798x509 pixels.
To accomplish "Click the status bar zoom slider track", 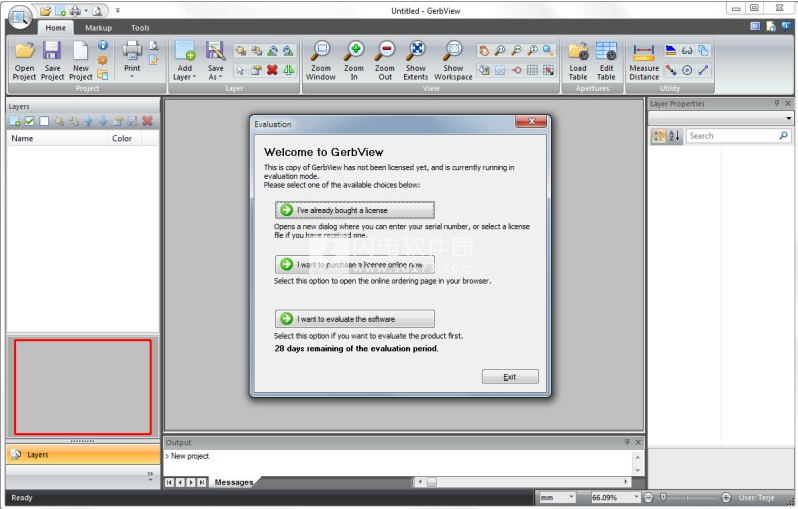I will pos(687,497).
